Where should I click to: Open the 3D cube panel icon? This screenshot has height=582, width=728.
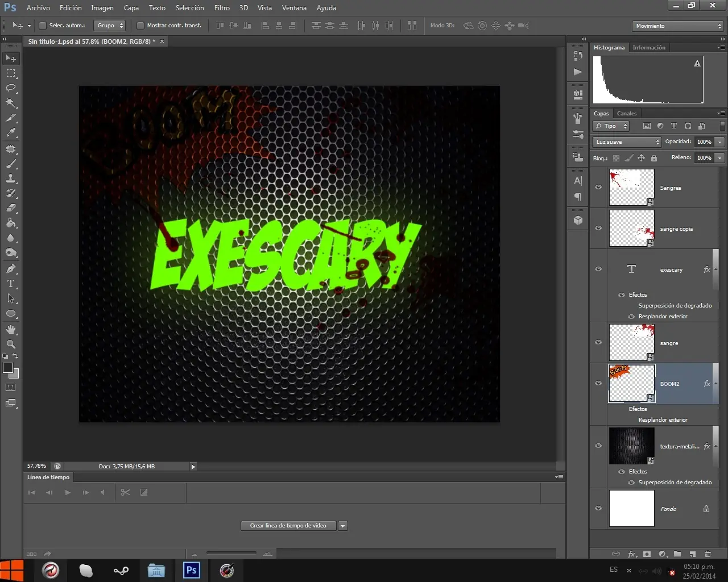point(578,221)
